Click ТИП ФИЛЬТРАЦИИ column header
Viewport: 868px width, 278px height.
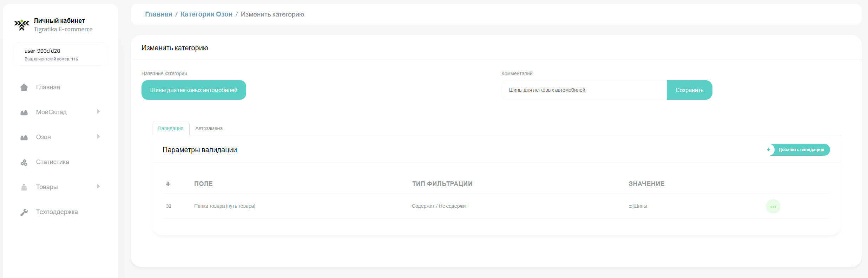[442, 184]
